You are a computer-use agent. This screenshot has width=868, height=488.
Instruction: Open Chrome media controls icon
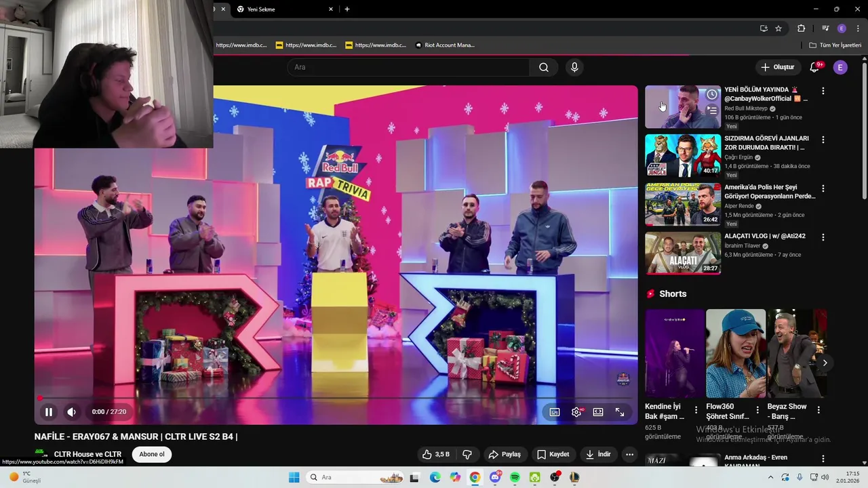point(825,28)
